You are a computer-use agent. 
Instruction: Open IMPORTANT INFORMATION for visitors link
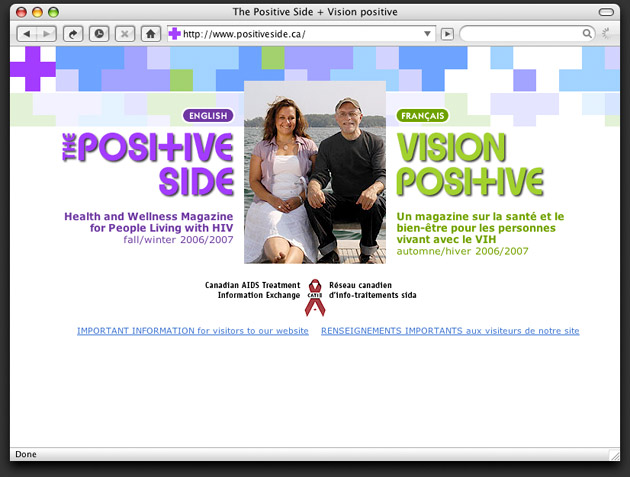pos(193,331)
